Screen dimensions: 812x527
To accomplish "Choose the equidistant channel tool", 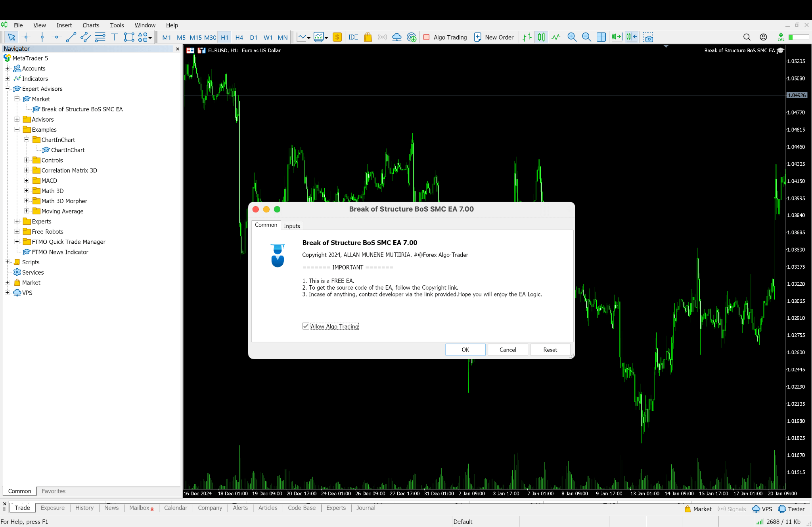I will coord(85,37).
